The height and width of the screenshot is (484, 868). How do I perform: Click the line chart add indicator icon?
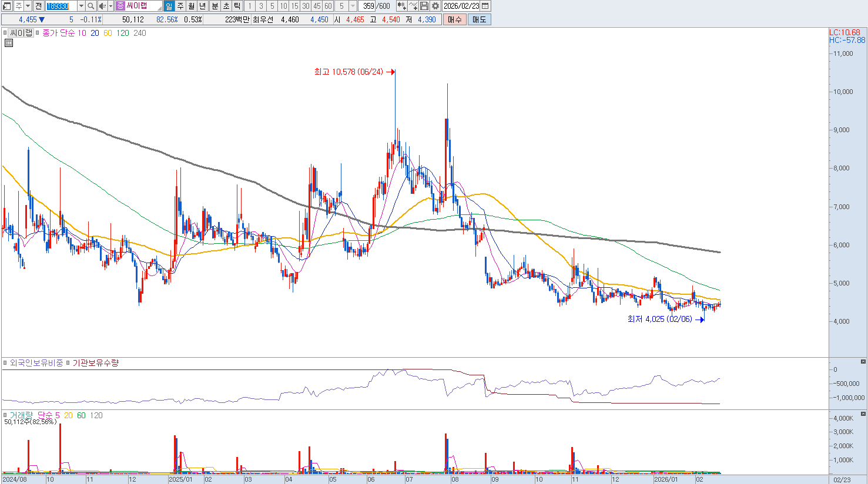tap(413, 6)
